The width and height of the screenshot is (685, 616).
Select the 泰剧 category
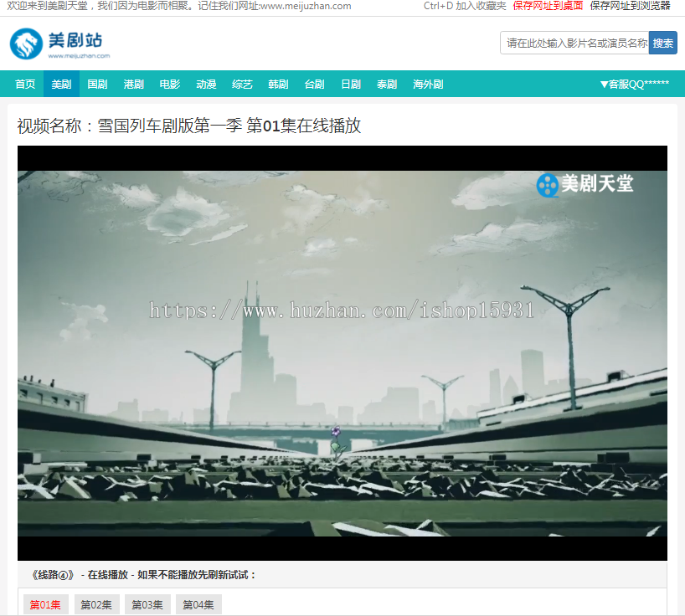point(387,84)
